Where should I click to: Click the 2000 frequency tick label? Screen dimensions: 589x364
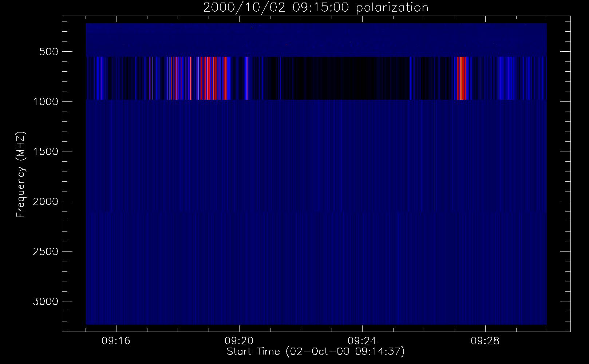pyautogui.click(x=46, y=201)
